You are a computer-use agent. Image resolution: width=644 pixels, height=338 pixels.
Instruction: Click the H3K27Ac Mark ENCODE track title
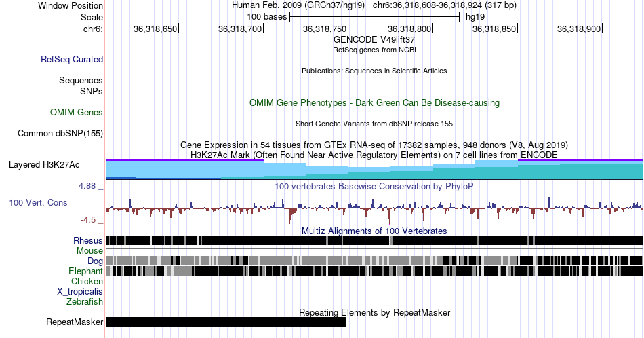click(x=374, y=155)
